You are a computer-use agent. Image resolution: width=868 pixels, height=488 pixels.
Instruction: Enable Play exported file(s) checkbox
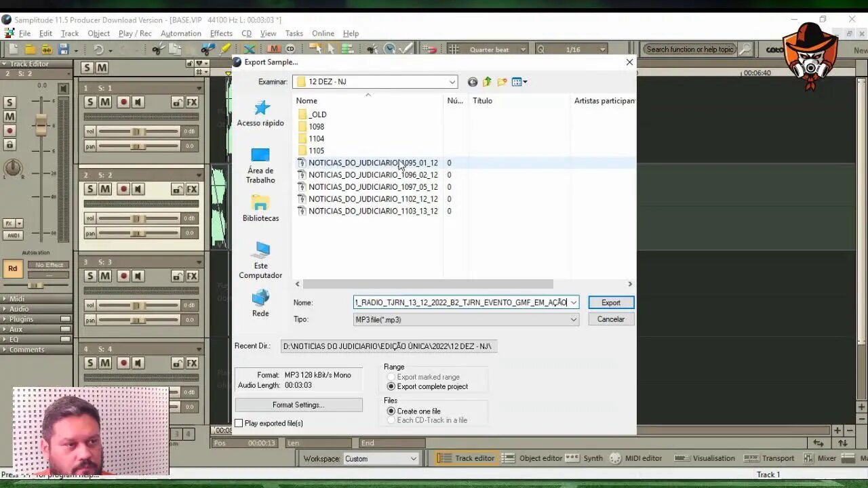(x=239, y=423)
